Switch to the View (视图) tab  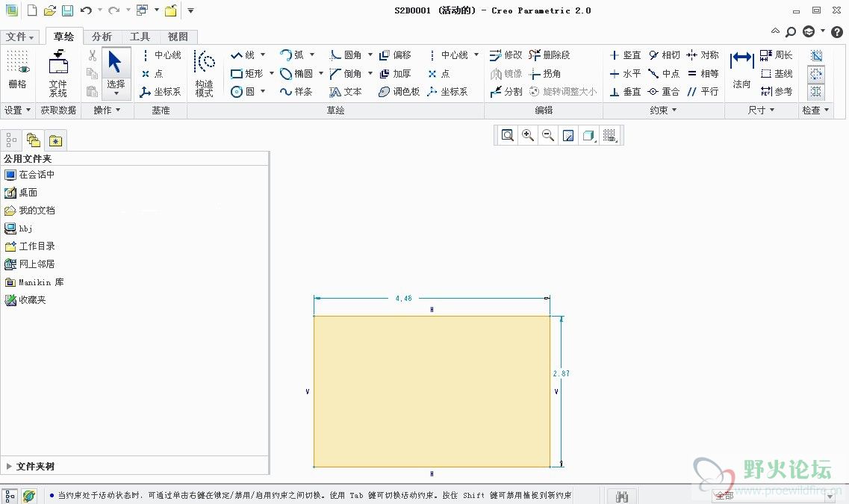[178, 37]
